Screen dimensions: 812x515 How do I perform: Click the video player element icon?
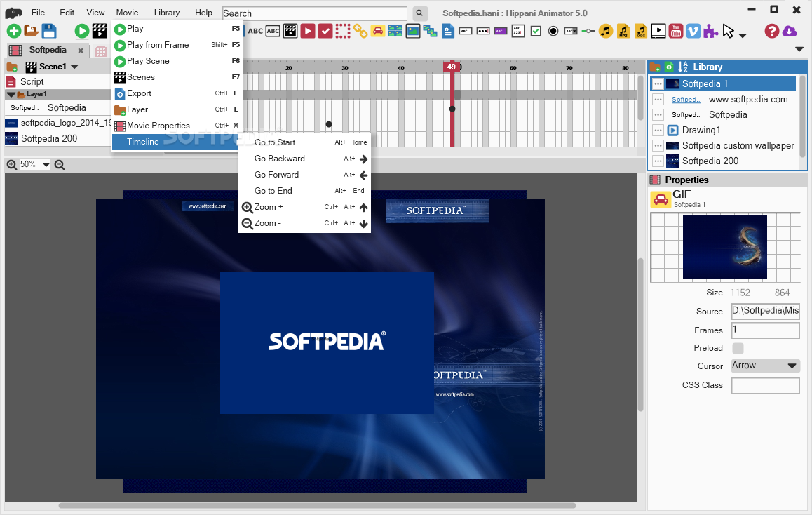pyautogui.click(x=658, y=31)
